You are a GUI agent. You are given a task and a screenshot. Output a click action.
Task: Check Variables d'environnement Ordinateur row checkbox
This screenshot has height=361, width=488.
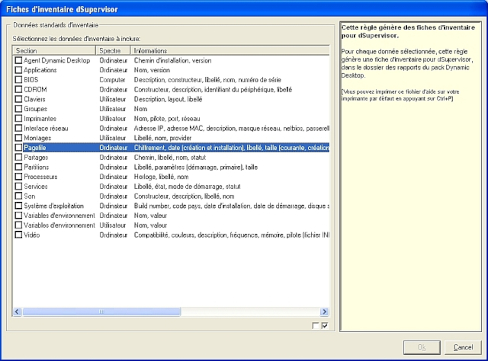(18, 215)
